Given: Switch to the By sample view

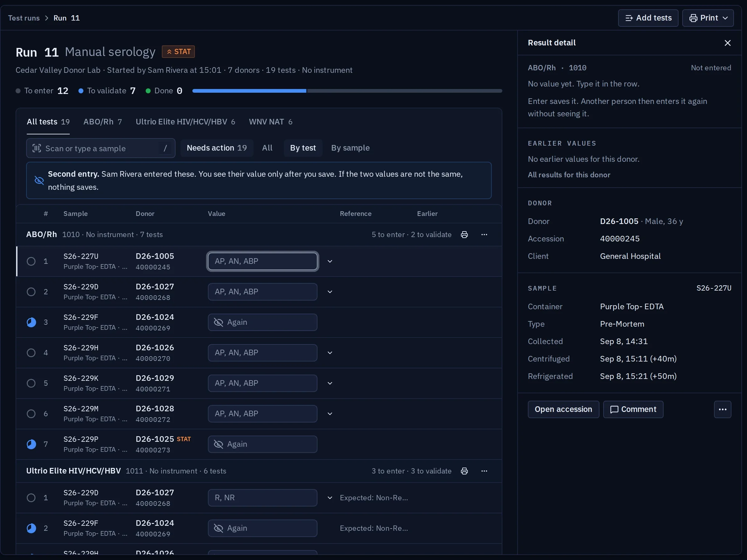Looking at the screenshot, I should pyautogui.click(x=350, y=148).
